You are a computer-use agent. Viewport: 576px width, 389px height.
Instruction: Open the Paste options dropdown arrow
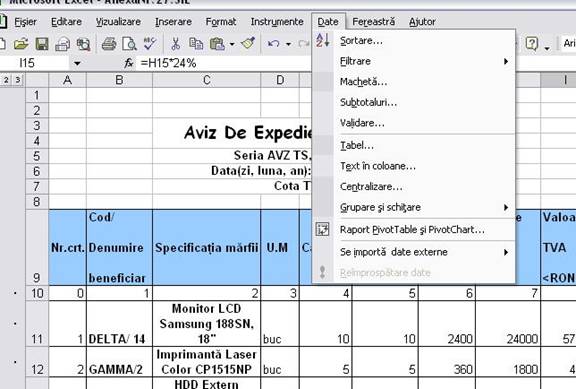coord(232,44)
